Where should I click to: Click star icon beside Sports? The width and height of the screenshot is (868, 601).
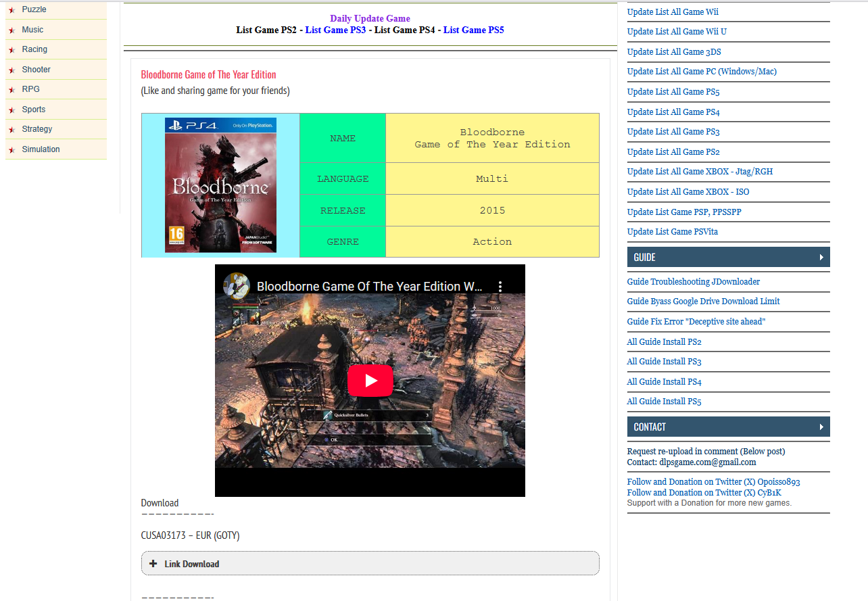pos(11,110)
